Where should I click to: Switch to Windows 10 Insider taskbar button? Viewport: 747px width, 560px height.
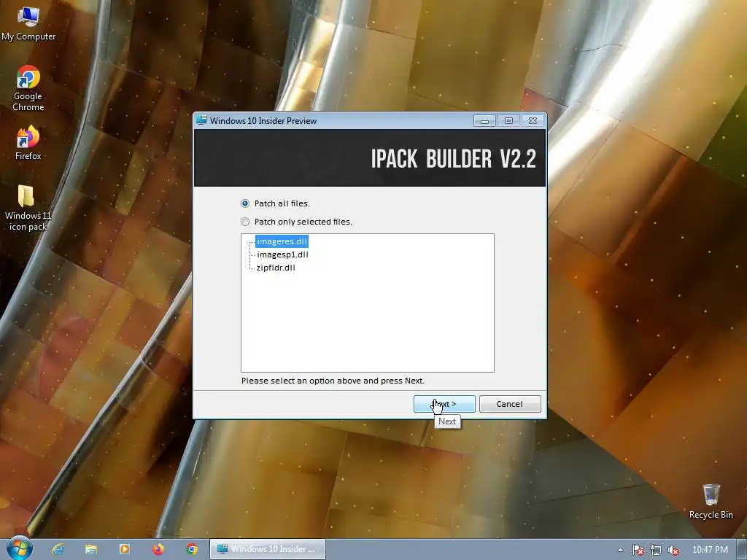pyautogui.click(x=268, y=549)
